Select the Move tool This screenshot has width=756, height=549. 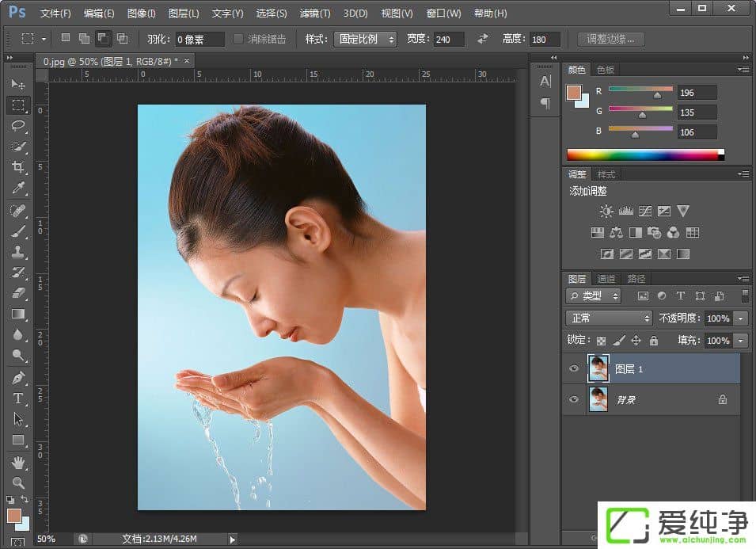tap(18, 85)
